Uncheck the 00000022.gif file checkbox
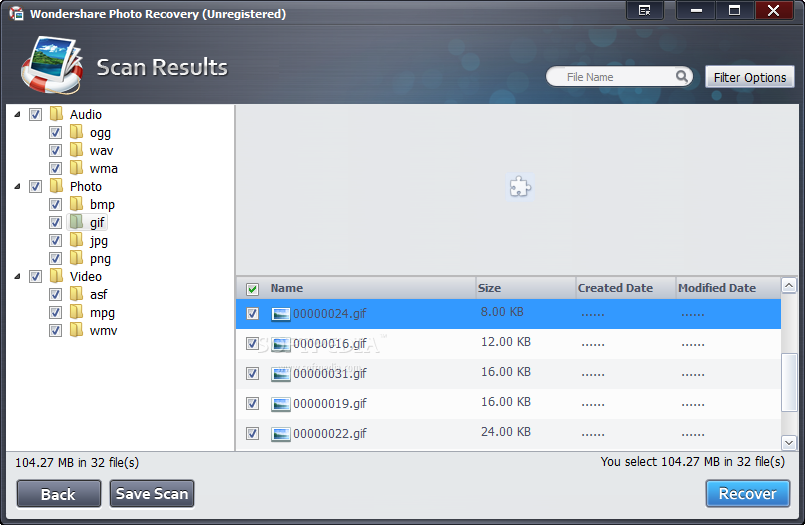This screenshot has width=805, height=525. [252, 434]
